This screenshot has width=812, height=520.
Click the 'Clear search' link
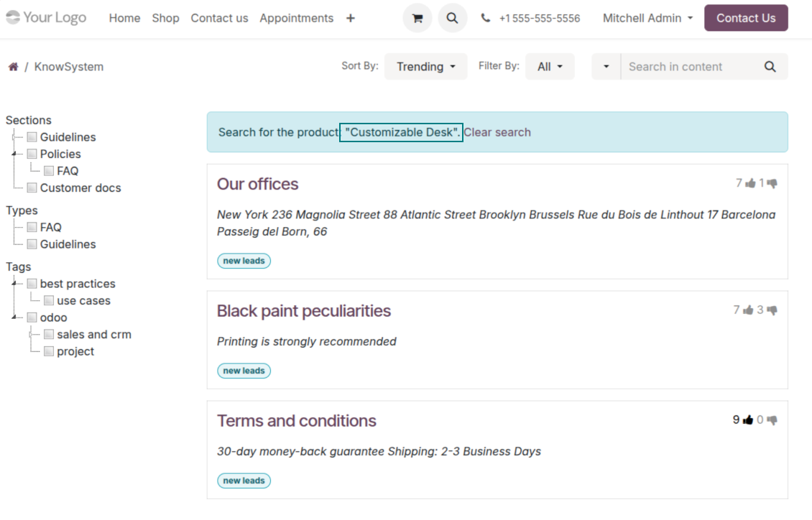497,132
